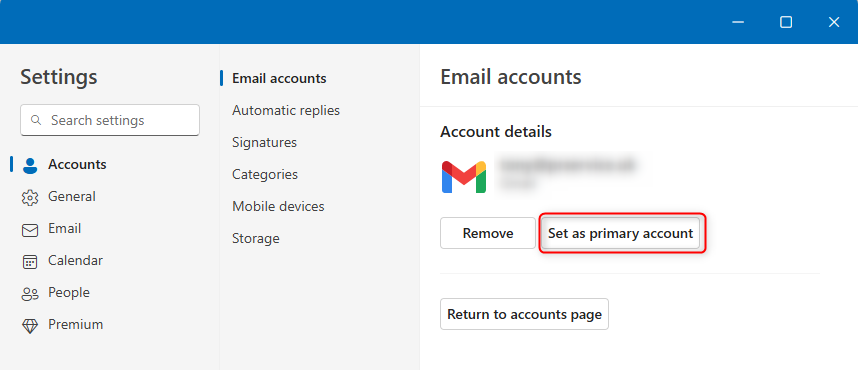The width and height of the screenshot is (858, 370).
Task: Click the Settings title text
Action: [59, 77]
